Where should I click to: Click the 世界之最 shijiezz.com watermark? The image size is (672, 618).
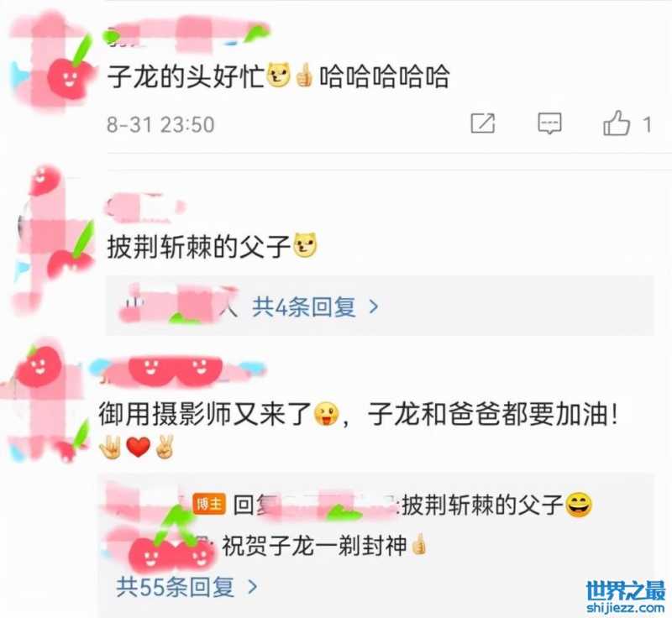625,597
